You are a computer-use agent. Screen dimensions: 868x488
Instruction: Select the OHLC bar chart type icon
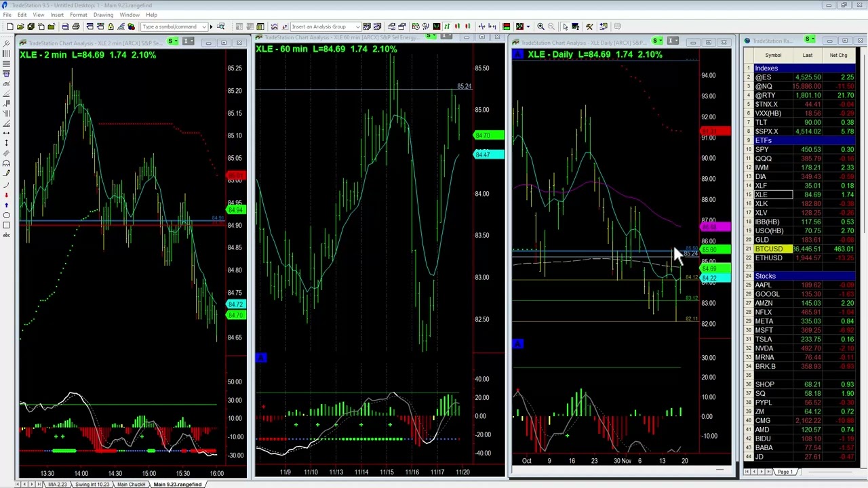click(447, 26)
